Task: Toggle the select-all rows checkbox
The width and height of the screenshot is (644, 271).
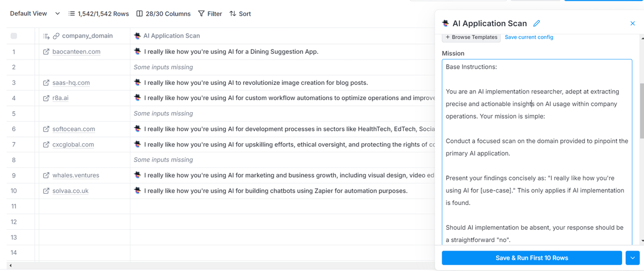Action: (x=14, y=36)
